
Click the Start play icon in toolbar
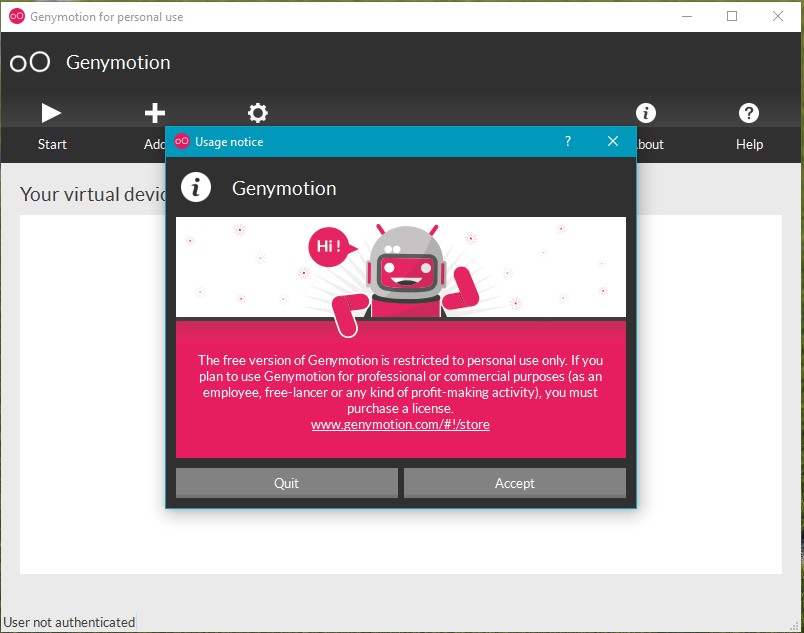[x=51, y=113]
